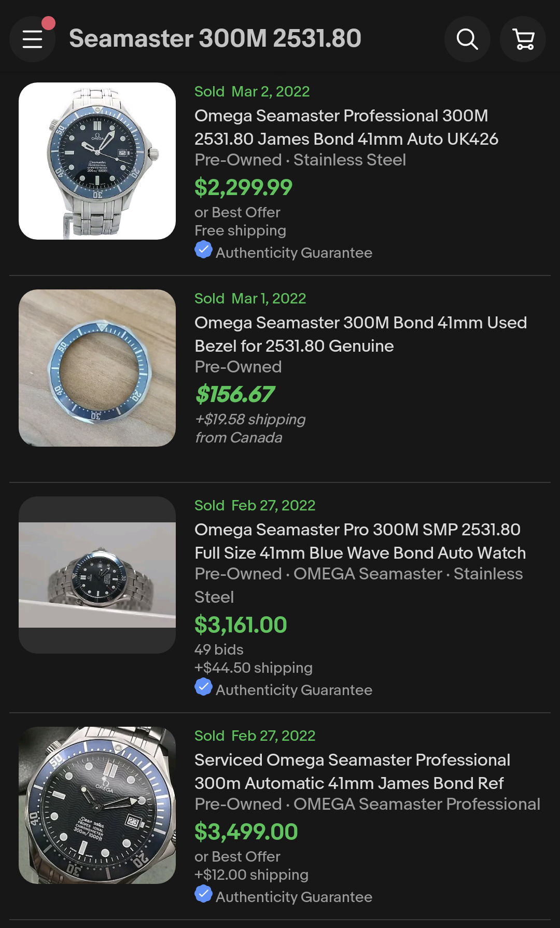Tap Authenticity Guarantee badge on $3,161.00 listing
This screenshot has width=560, height=928.
point(203,687)
